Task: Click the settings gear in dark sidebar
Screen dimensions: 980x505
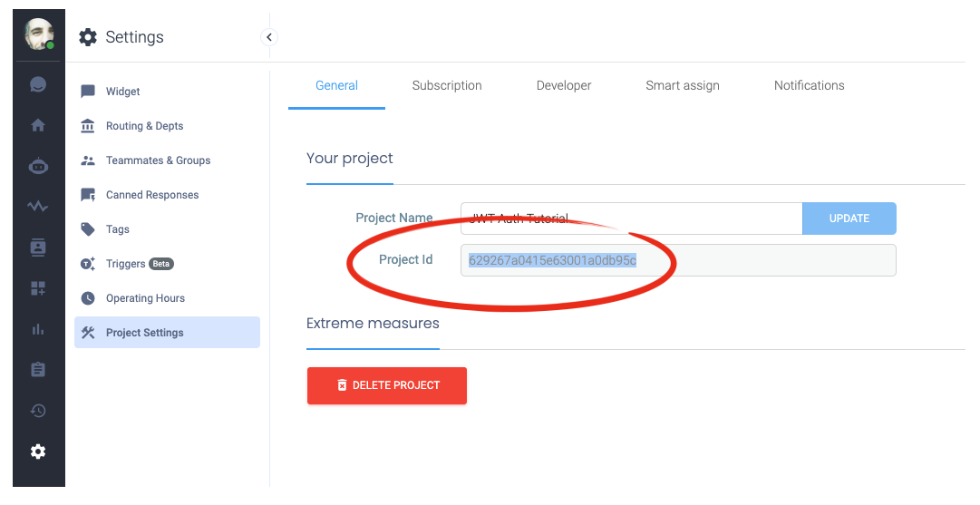Action: coord(38,452)
